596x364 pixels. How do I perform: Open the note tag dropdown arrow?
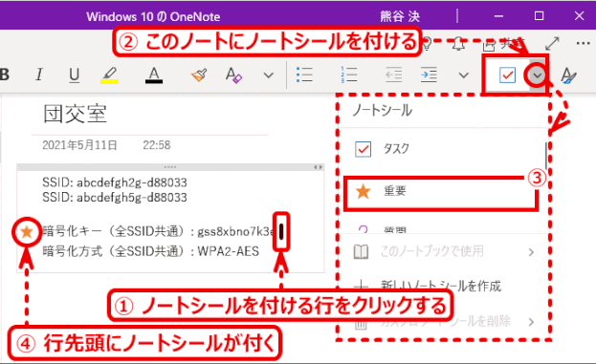click(x=537, y=75)
